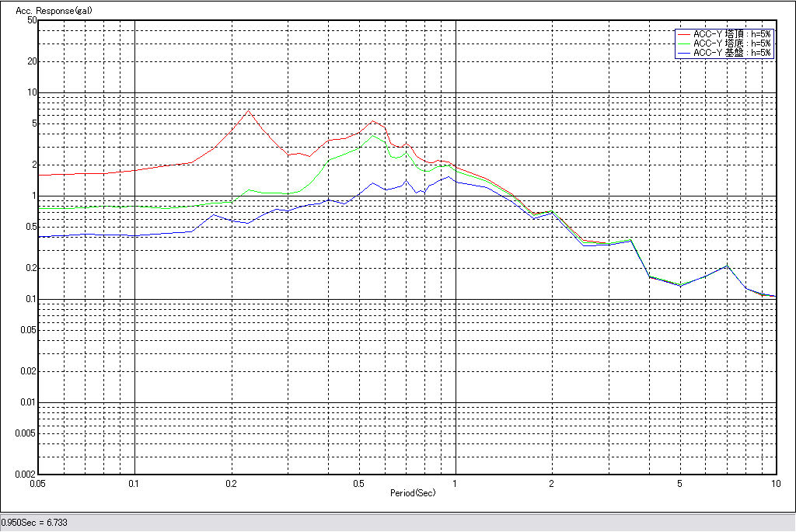The image size is (796, 532).
Task: Click the status bar reading 0.950Sec = 6.733
Action: coord(35,523)
